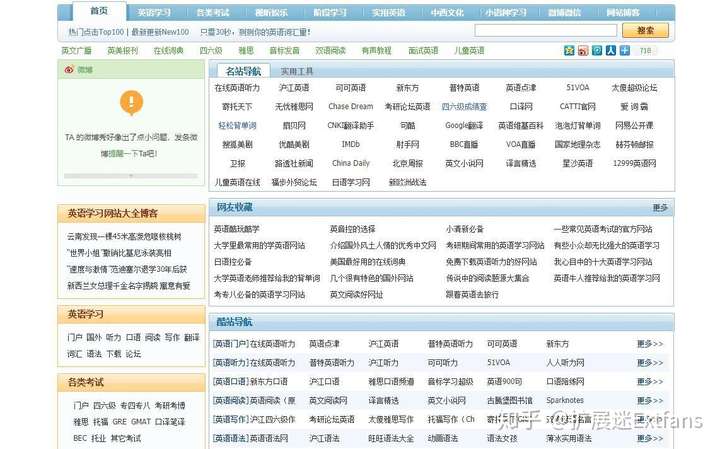This screenshot has width=720, height=449.
Task: Open the GRE exam category link
Action: click(x=119, y=421)
